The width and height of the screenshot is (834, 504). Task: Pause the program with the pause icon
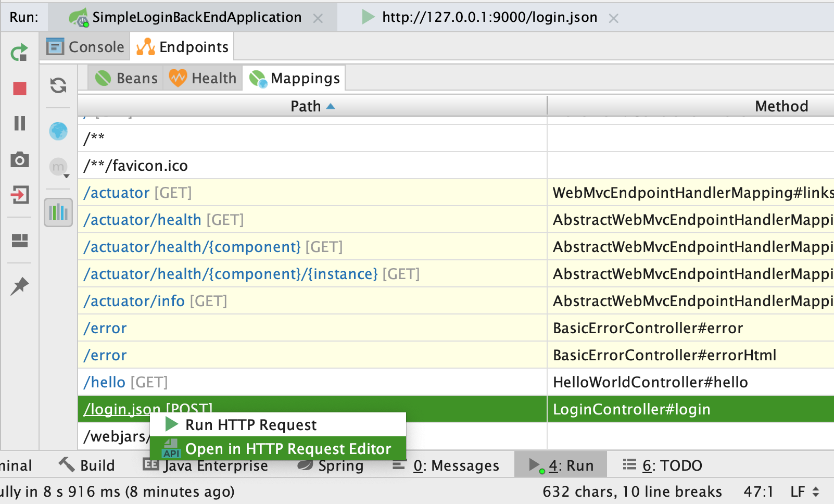[20, 123]
